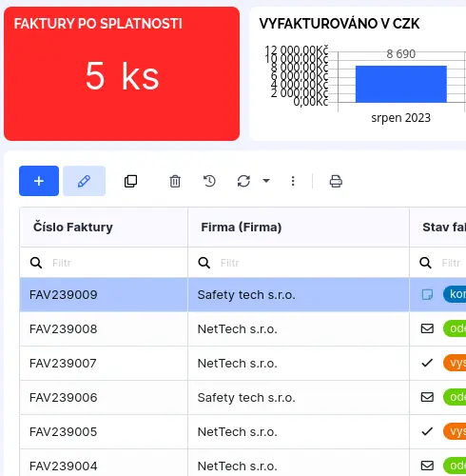
Task: Open the three-dot more options menu
Action: pyautogui.click(x=293, y=181)
